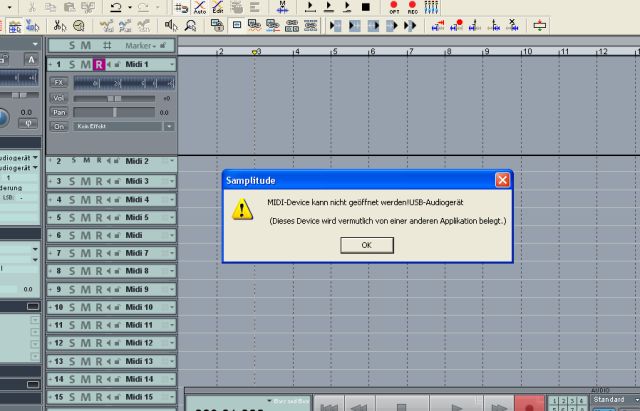Click the phase invert button in left panel

pyautogui.click(x=28, y=123)
